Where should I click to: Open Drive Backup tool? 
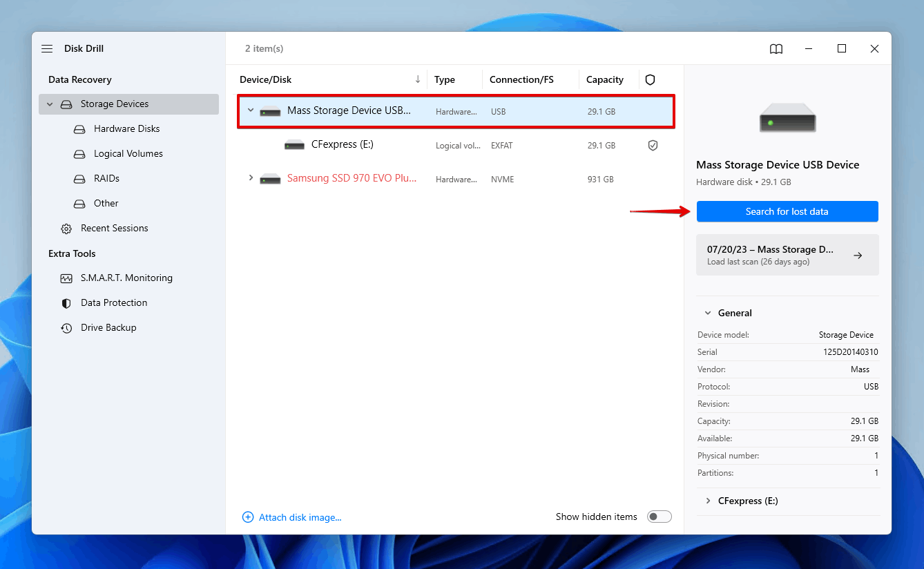[108, 328]
